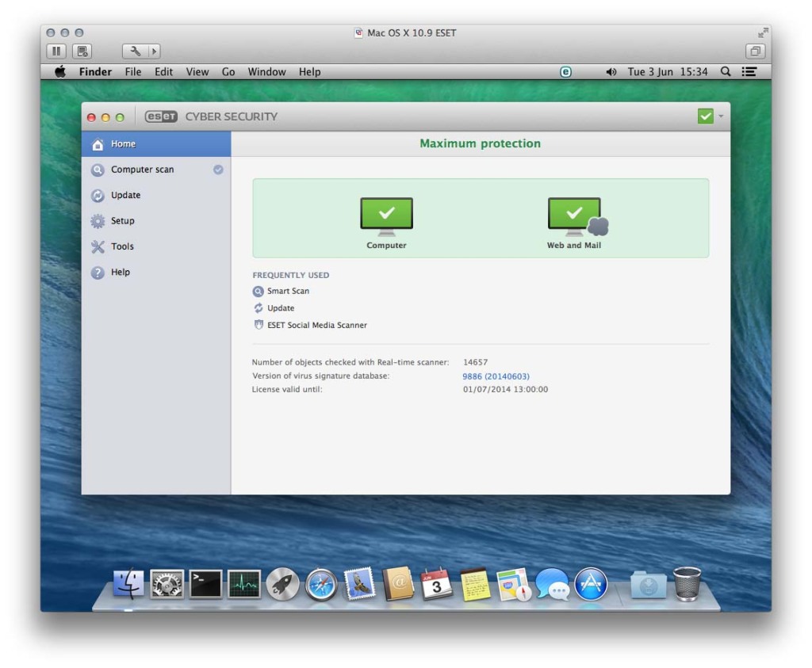Click license expiry 01/07/2014 13:00:00
812x668 pixels.
point(505,389)
